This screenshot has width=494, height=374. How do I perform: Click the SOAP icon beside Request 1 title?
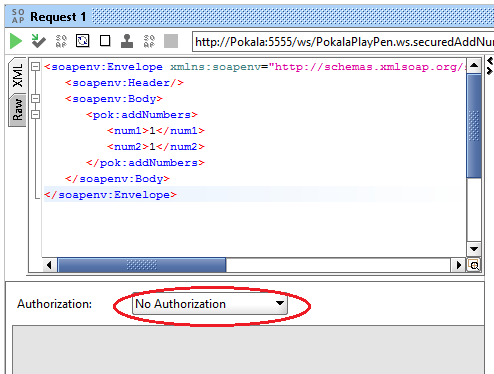click(18, 16)
